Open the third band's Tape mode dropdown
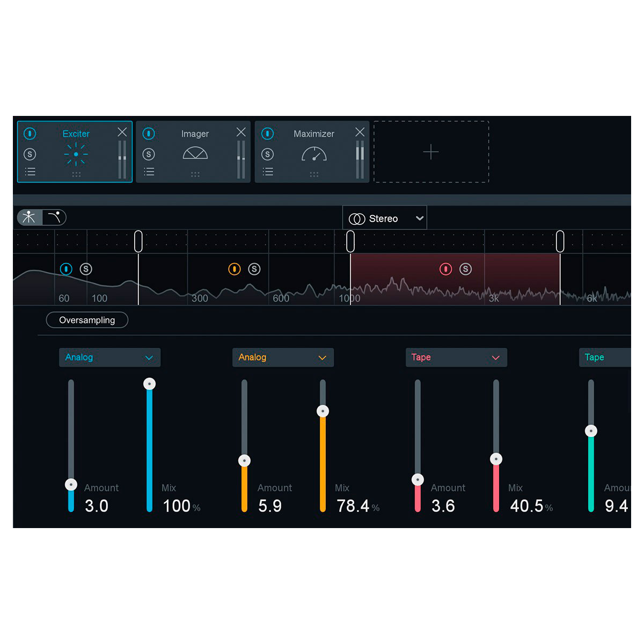644x644 pixels. [456, 357]
